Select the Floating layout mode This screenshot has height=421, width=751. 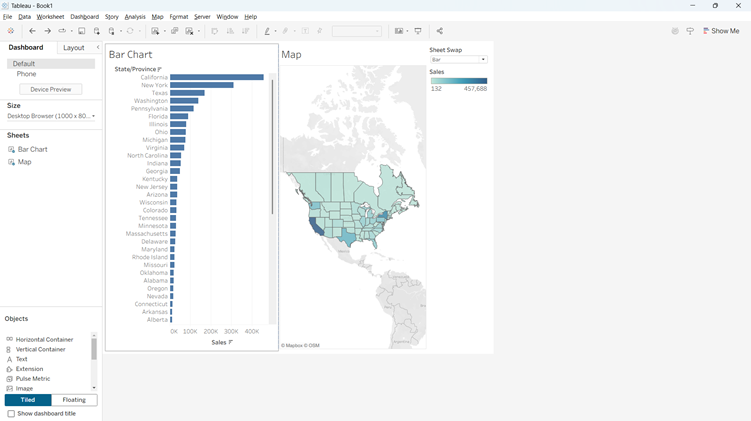pos(74,400)
